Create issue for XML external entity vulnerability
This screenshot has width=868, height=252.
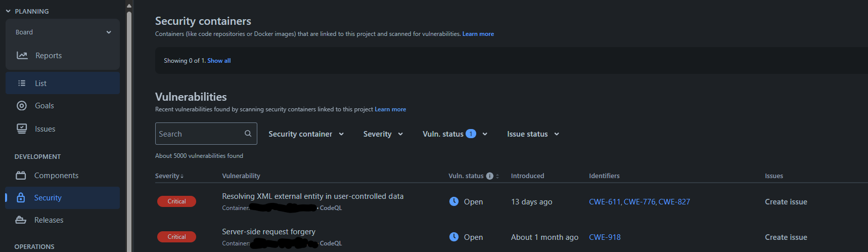coord(786,202)
